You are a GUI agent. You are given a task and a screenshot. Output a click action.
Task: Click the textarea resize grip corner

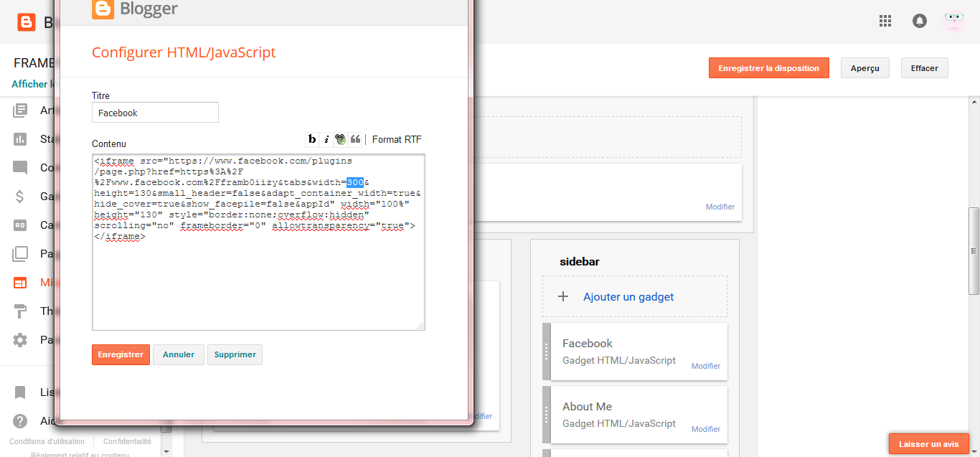(420, 326)
